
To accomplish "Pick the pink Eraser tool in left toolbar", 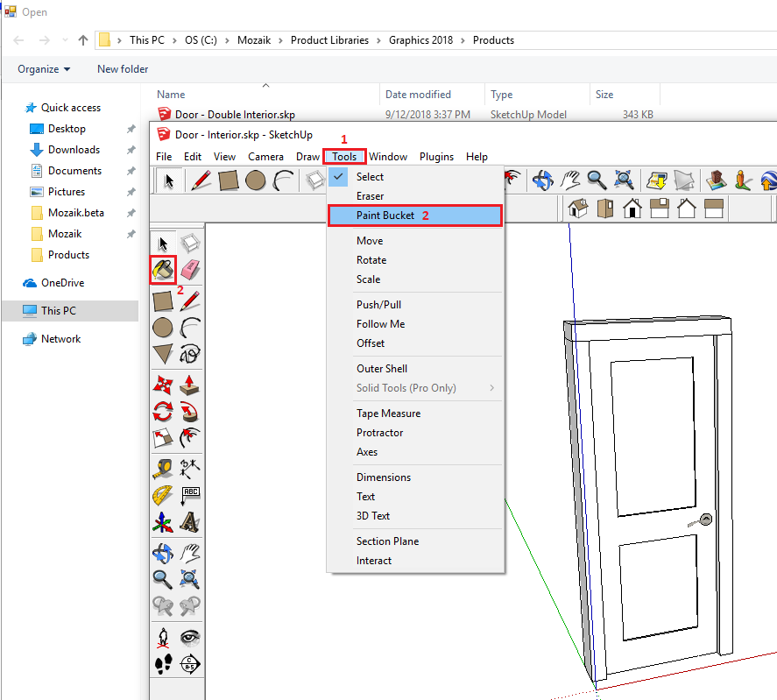I will (x=190, y=270).
